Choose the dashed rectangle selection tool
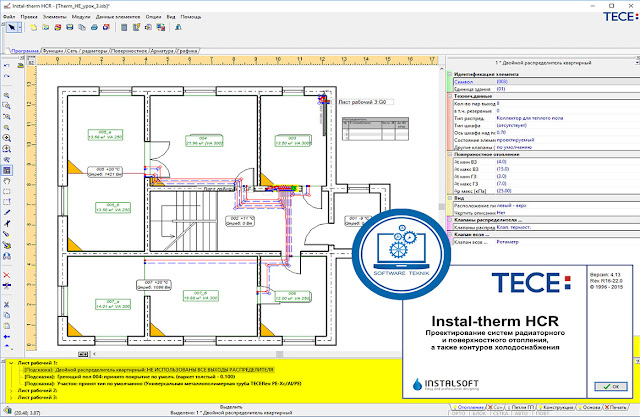Screen dimensions: 640x417 pyautogui.click(x=7, y=191)
